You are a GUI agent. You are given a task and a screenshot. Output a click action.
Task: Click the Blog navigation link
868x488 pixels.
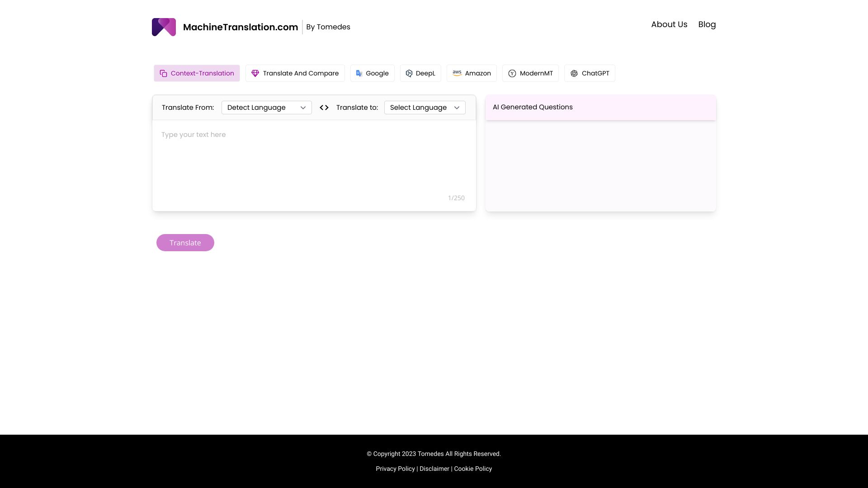click(x=707, y=24)
